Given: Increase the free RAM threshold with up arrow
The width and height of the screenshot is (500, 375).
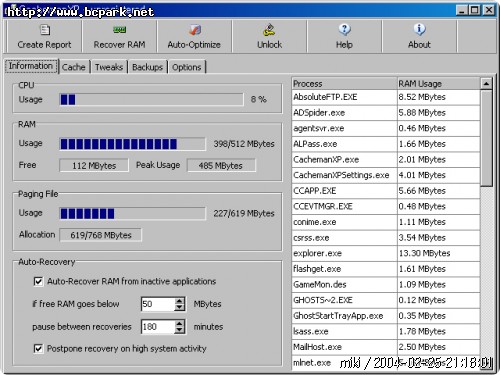Looking at the screenshot, I should point(180,301).
